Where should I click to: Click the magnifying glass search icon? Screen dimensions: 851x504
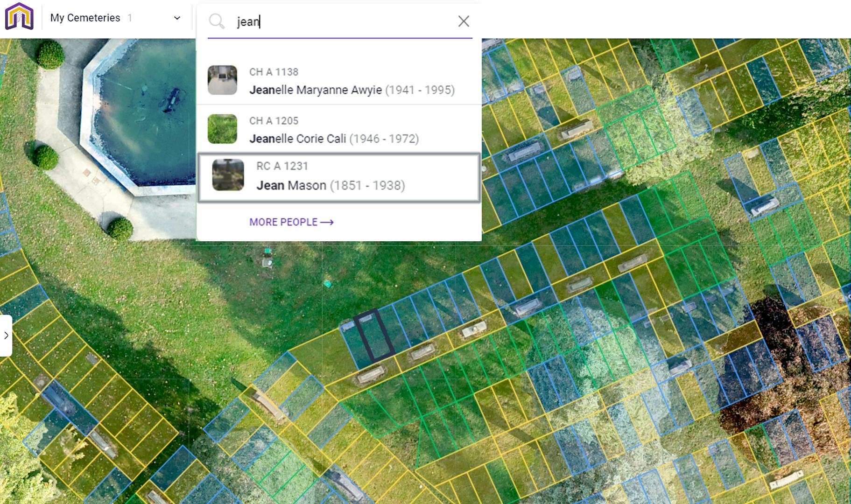pos(217,21)
